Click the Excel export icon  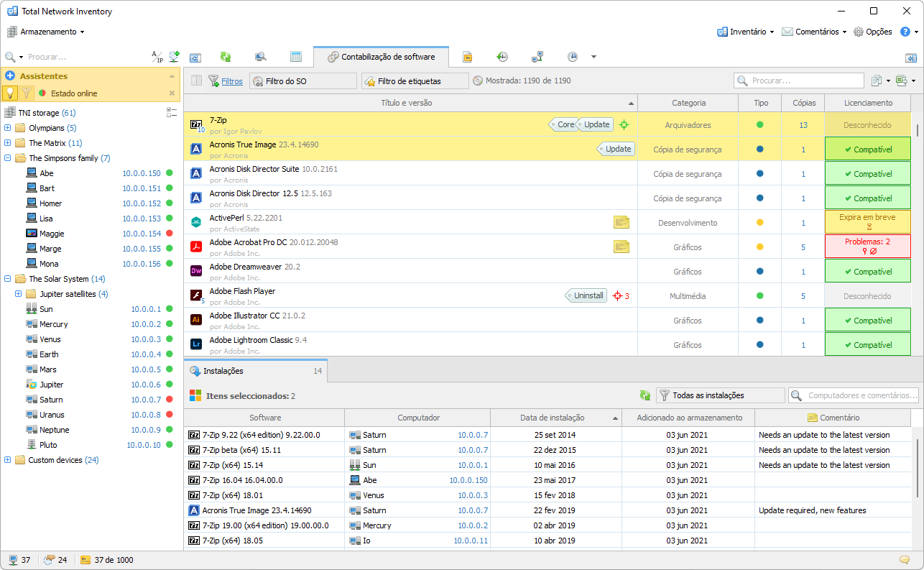coord(901,81)
